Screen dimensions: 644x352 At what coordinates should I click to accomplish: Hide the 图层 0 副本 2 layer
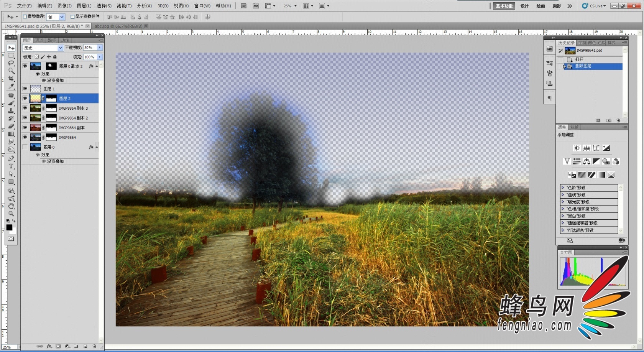pos(25,66)
